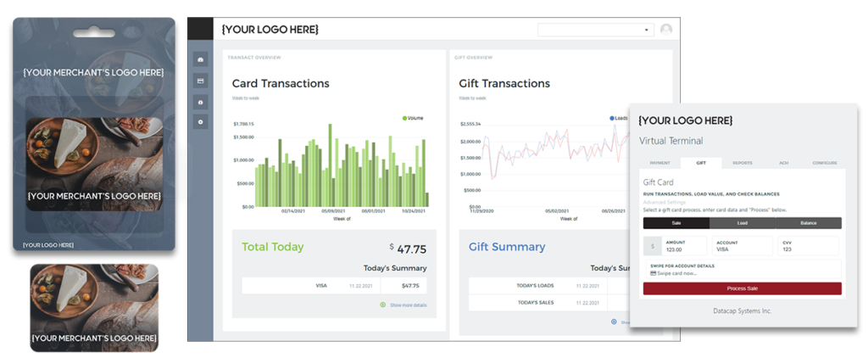The image size is (868, 358).
Task: Click Show more details link
Action: coord(409,305)
